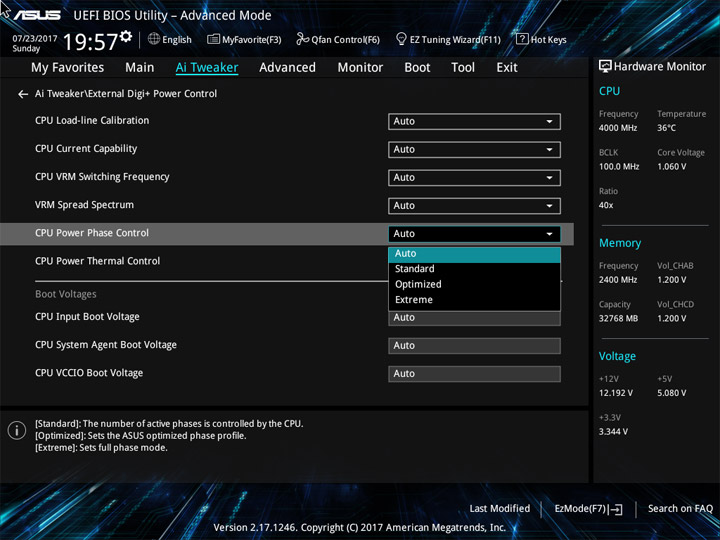Screen dimensions: 720x540
Task: Select the CPU Power Phase Control label
Action: pos(92,233)
